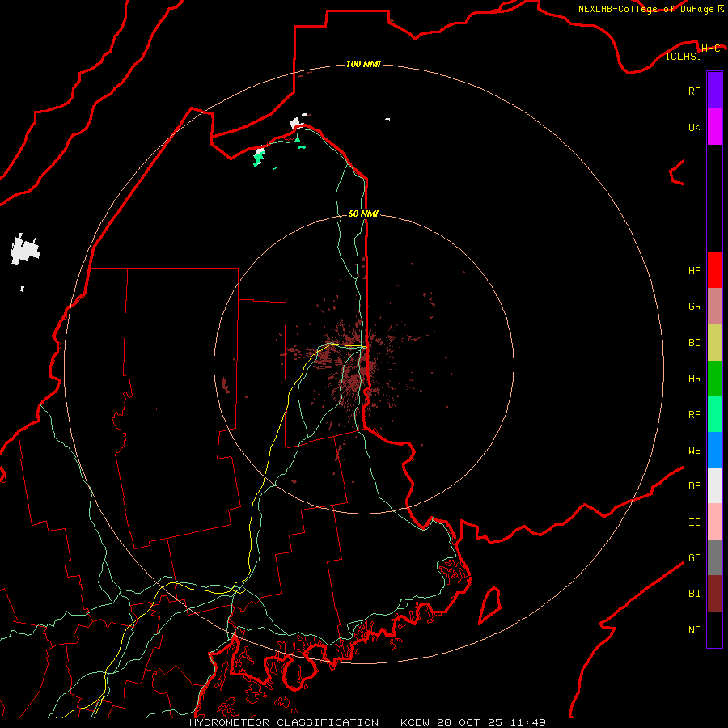This screenshot has height=728, width=728.
Task: Click the large white dry snow echo at far left
Action: (24, 249)
